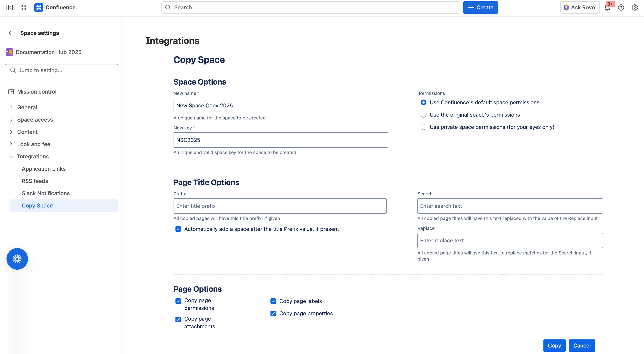Image resolution: width=644 pixels, height=354 pixels.
Task: Click the Ask Rovo button
Action: point(579,7)
